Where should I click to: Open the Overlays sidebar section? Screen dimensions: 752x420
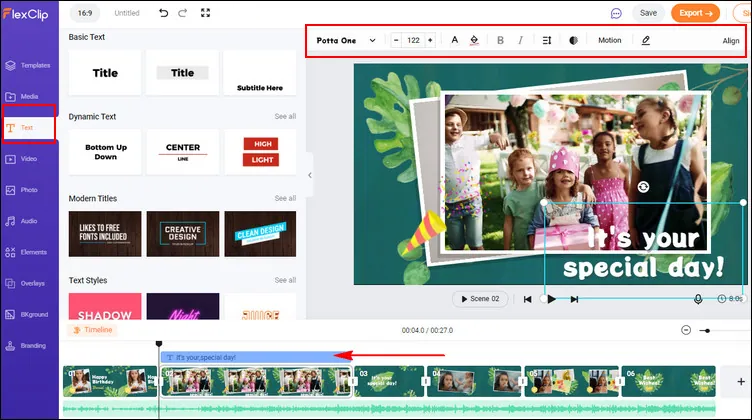click(25, 283)
